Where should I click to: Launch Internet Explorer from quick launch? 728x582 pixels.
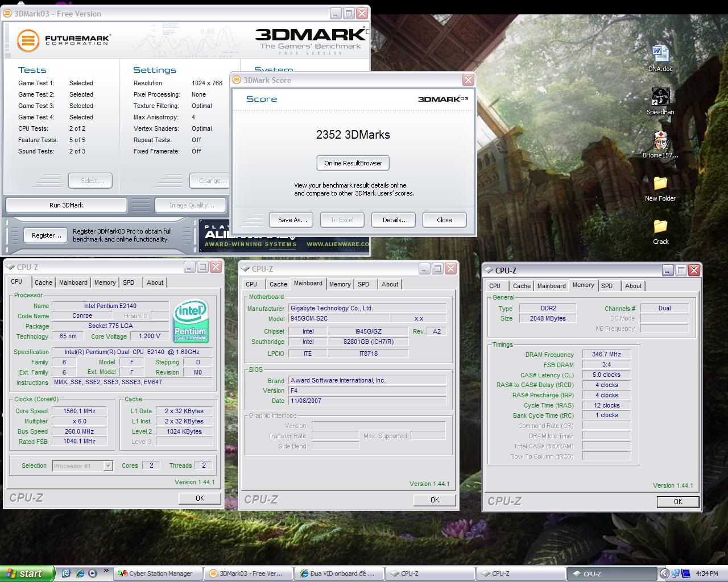pos(80,573)
